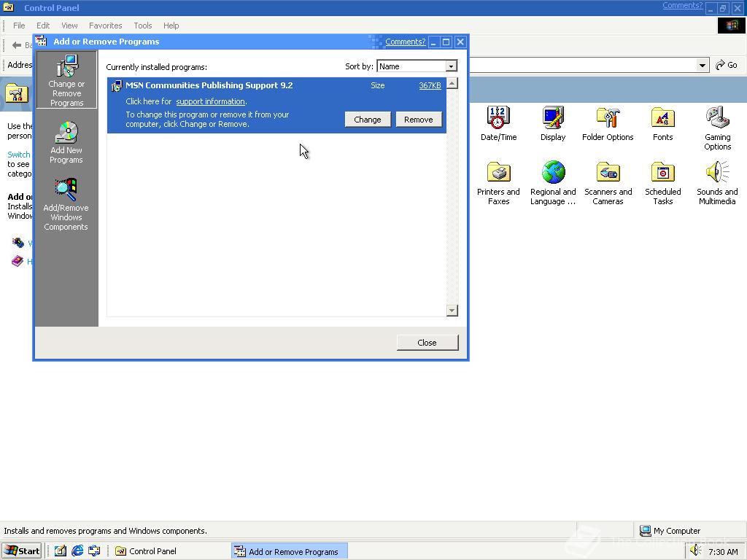
Task: Click the Add or Remove Programs title bar icon
Action: pos(42,42)
